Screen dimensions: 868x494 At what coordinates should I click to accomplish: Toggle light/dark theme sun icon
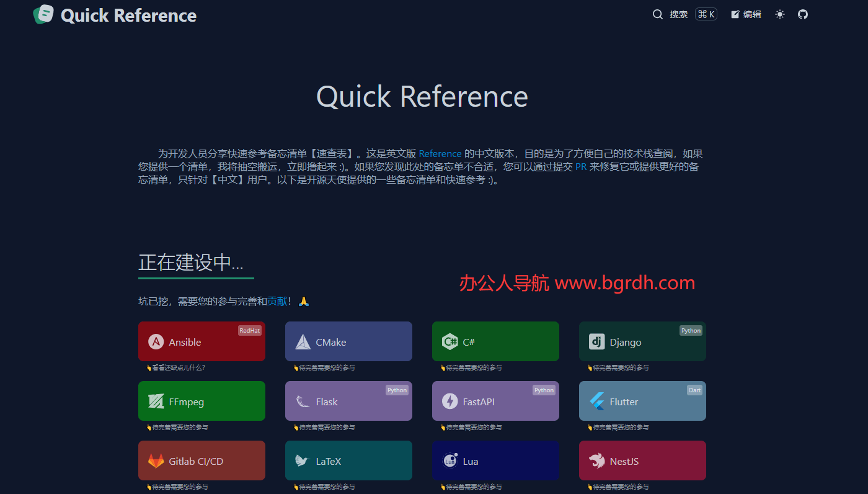pyautogui.click(x=780, y=14)
